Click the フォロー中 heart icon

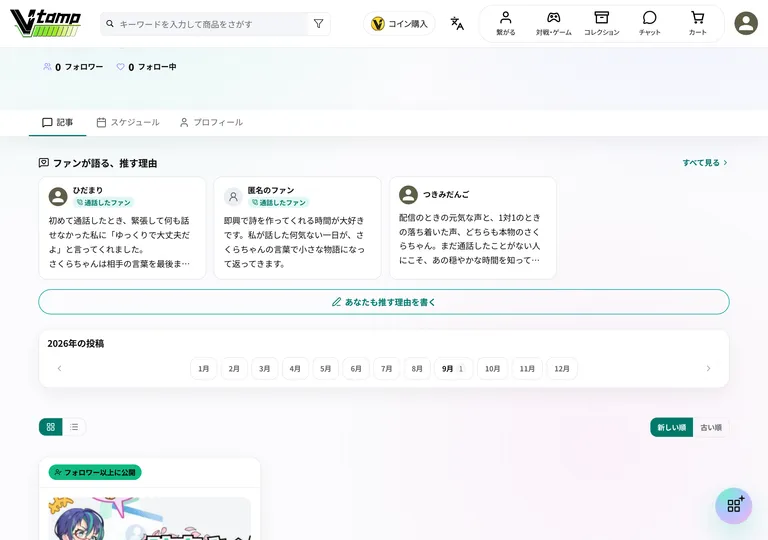click(x=120, y=67)
